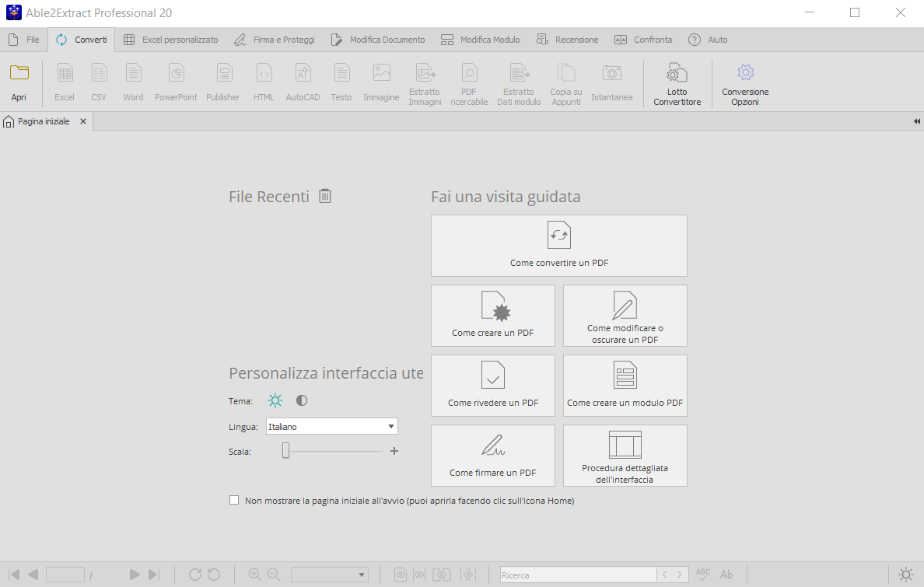924x587 pixels.
Task: Convert to Word document
Action: point(133,83)
